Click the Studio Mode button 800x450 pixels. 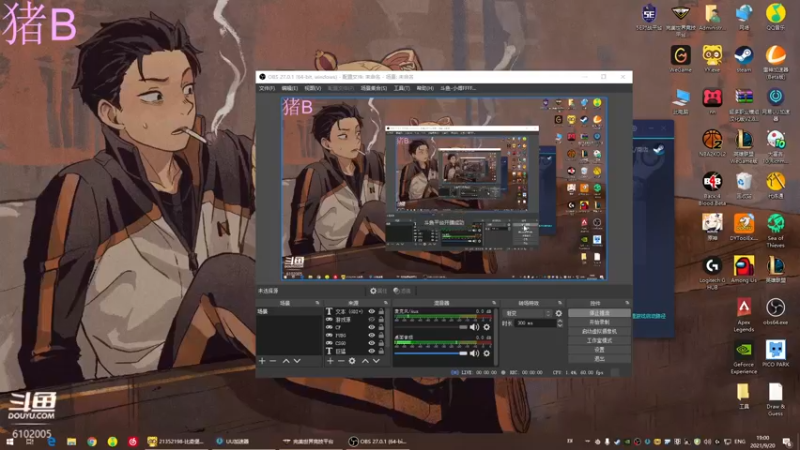[599, 340]
